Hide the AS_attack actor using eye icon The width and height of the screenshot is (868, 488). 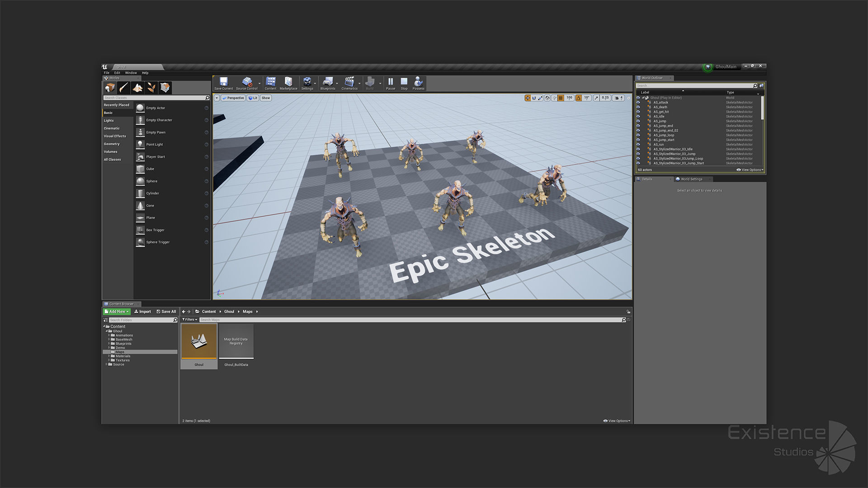(638, 103)
